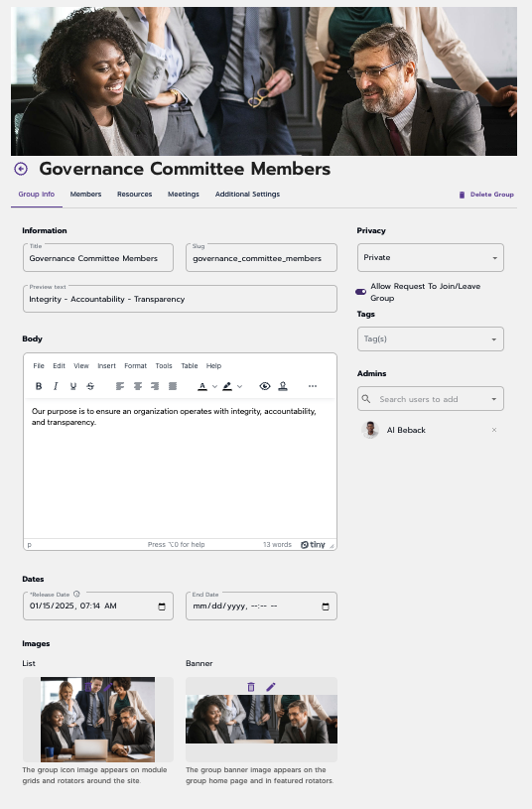The width and height of the screenshot is (532, 809).
Task: Edit the Banner image with the pencil
Action: [x=271, y=687]
